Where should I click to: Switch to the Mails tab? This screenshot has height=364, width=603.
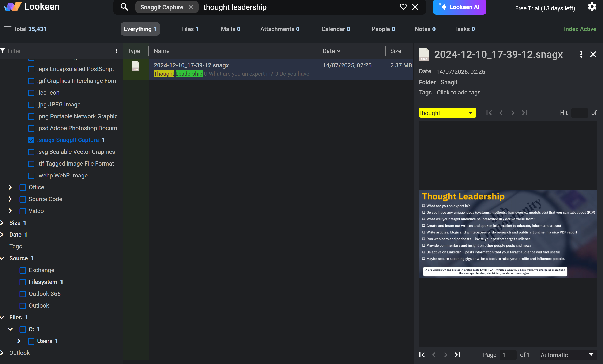[230, 29]
